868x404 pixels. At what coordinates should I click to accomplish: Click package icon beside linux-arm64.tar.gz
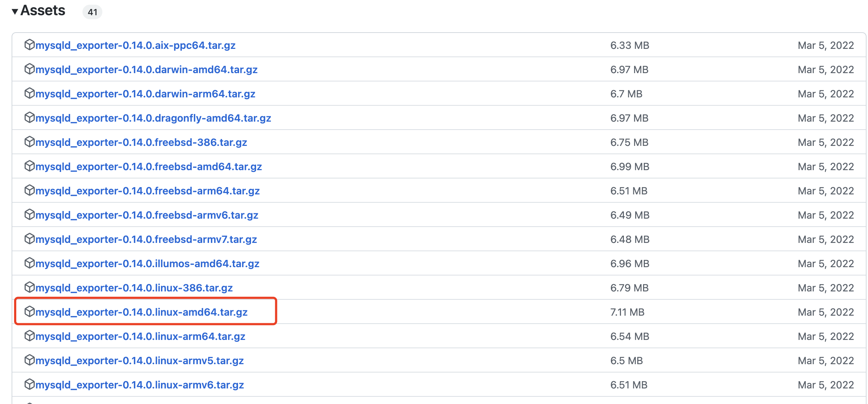(29, 336)
